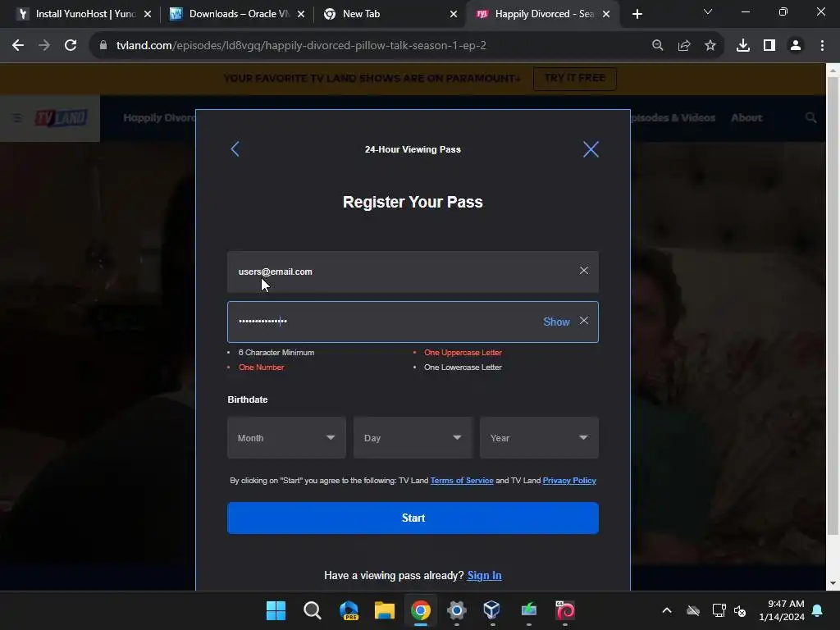Clear the password field with its X icon
The height and width of the screenshot is (630, 840).
(583, 321)
